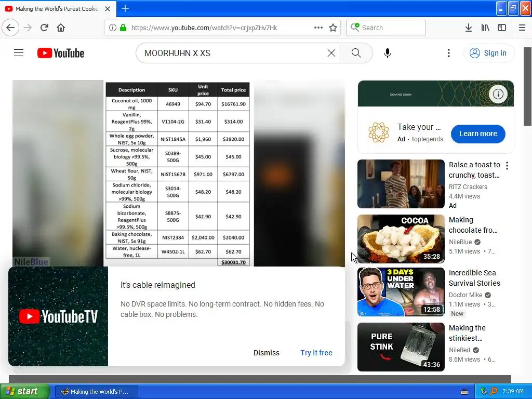
Task: Open the YouTube guide menu
Action: pos(19,53)
